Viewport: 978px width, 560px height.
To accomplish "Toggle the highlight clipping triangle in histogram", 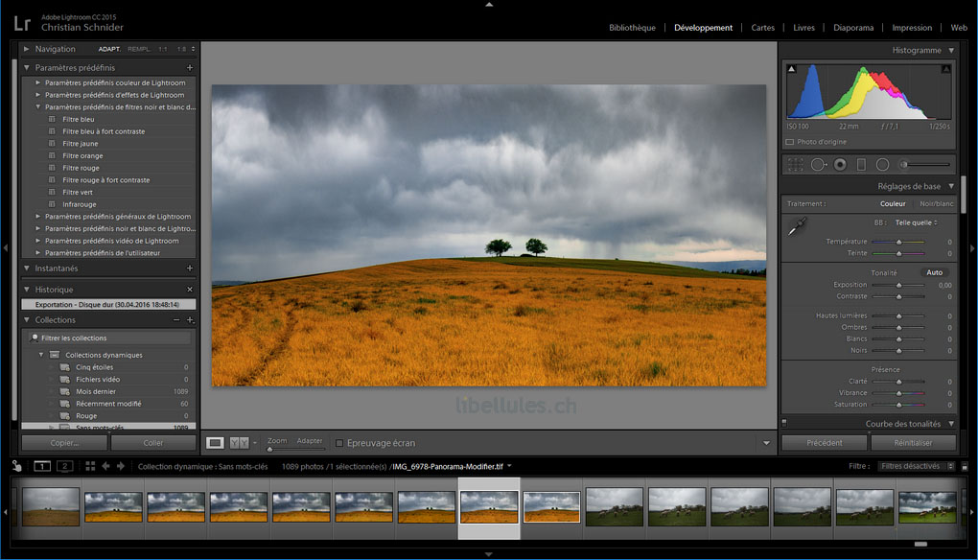I will 945,69.
